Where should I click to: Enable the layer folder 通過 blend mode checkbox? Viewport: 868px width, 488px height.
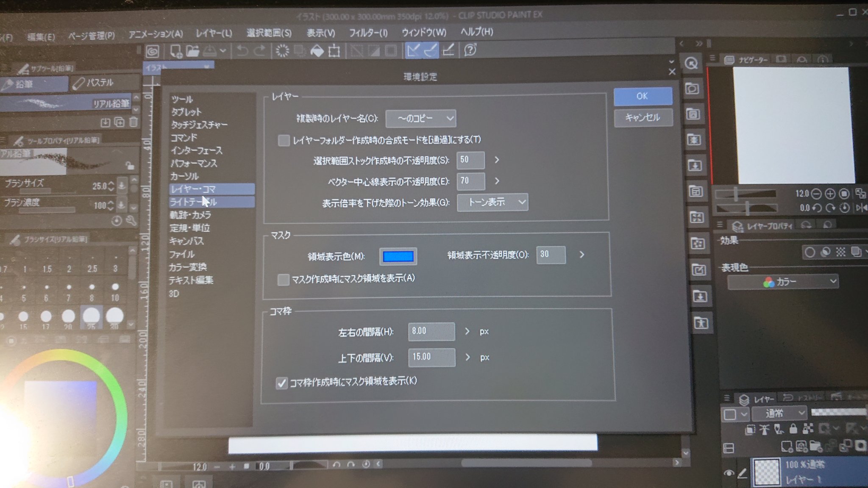[x=284, y=140]
